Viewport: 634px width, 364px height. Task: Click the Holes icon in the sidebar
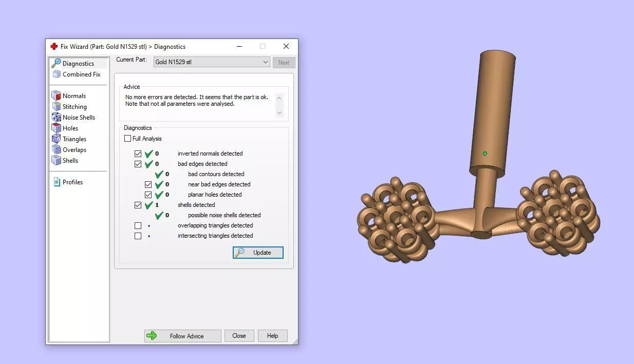click(56, 128)
